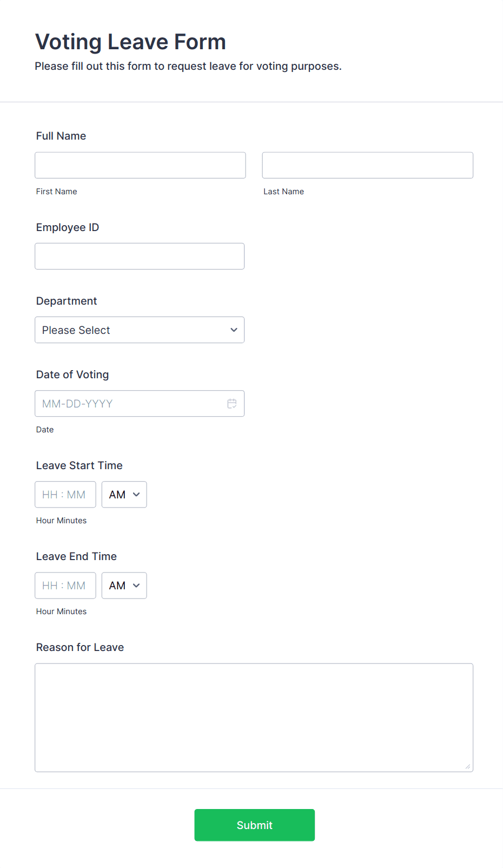
Task: Open the Leave End Time AM dropdown
Action: (x=124, y=586)
